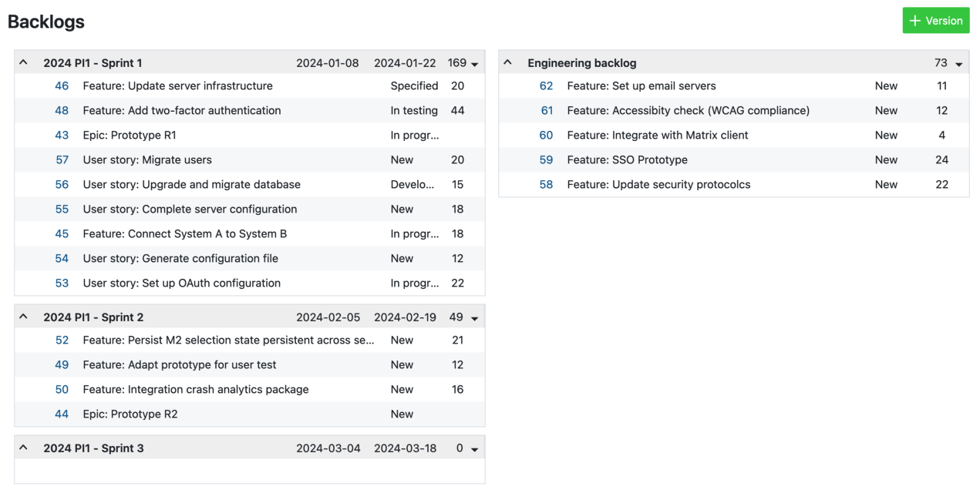Click 'In testing' status of item 48
This screenshot has width=980, height=490.
[414, 110]
